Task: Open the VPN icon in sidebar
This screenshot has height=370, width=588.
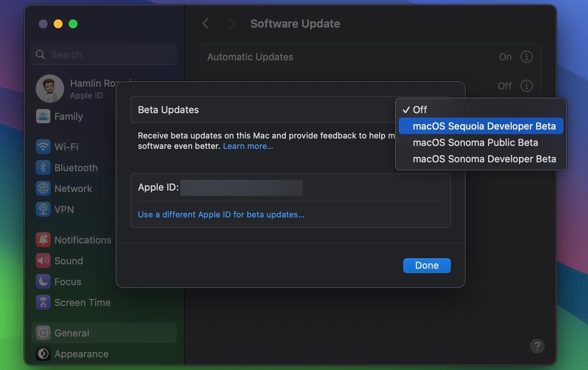Action: [43, 209]
